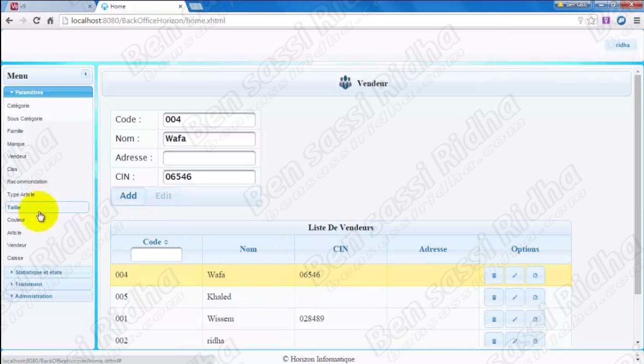644x364 pixels.
Task: Select Catégorie in the sidebar menu
Action: [x=19, y=106]
